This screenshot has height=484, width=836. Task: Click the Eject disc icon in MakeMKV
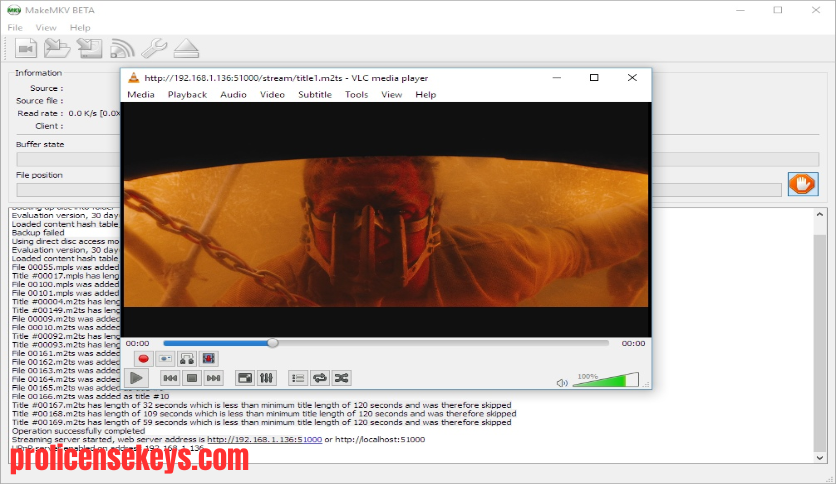tap(186, 49)
